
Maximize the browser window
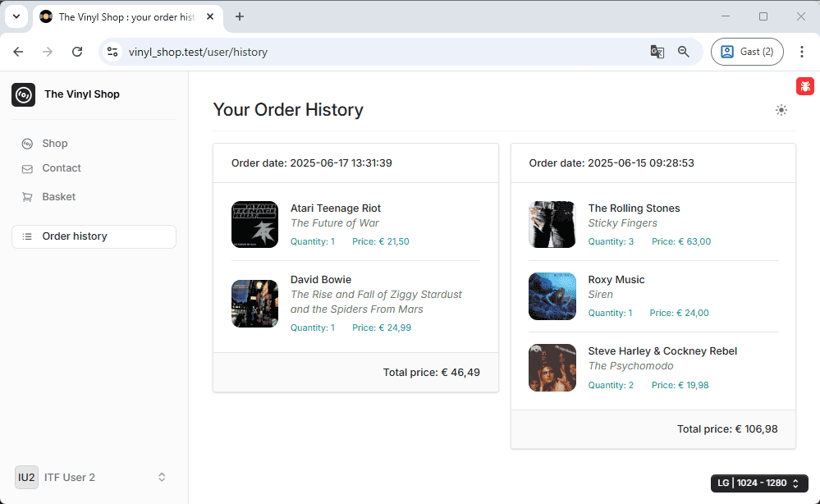(763, 16)
